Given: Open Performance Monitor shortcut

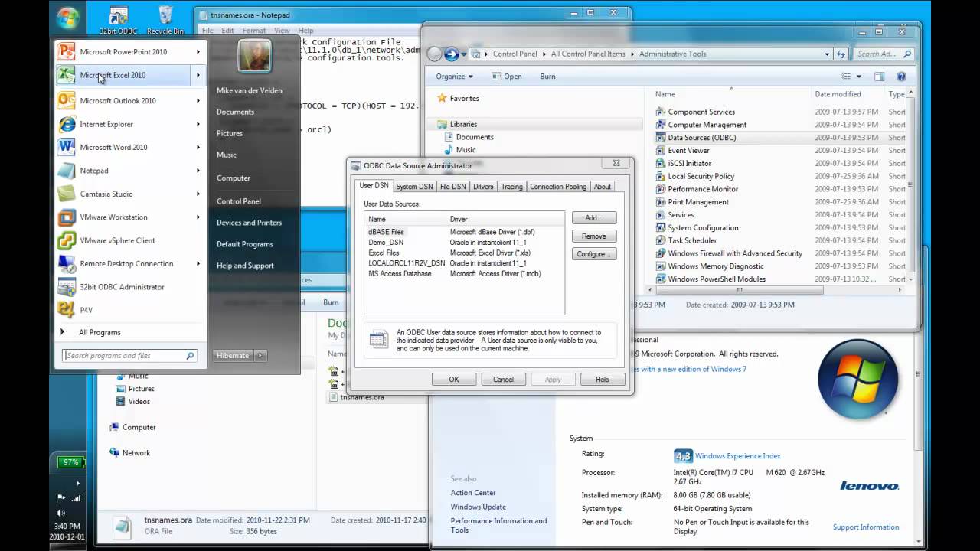Looking at the screenshot, I should (x=703, y=189).
